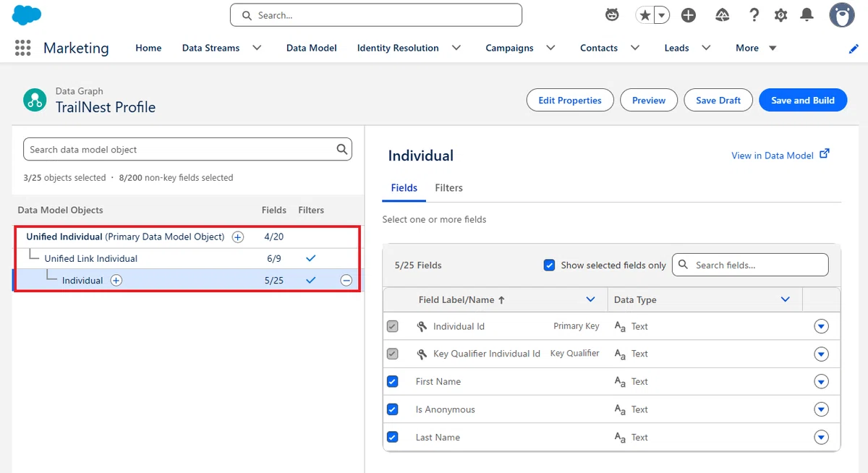Open row actions for First Name
This screenshot has width=868, height=473.
coord(821,382)
